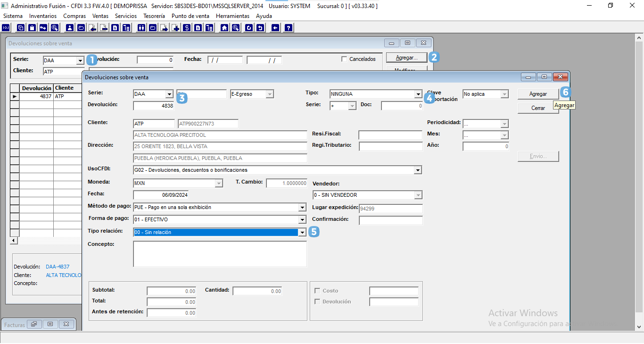Viewport: 644px width, 344px height.
Task: Open the Tipo NINGUNA dropdown
Action: (418, 94)
